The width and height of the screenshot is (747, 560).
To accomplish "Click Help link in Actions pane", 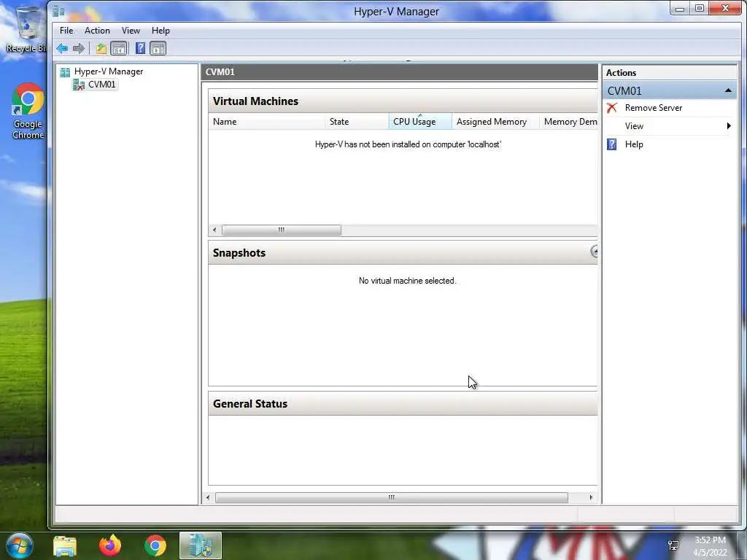I will pos(634,144).
